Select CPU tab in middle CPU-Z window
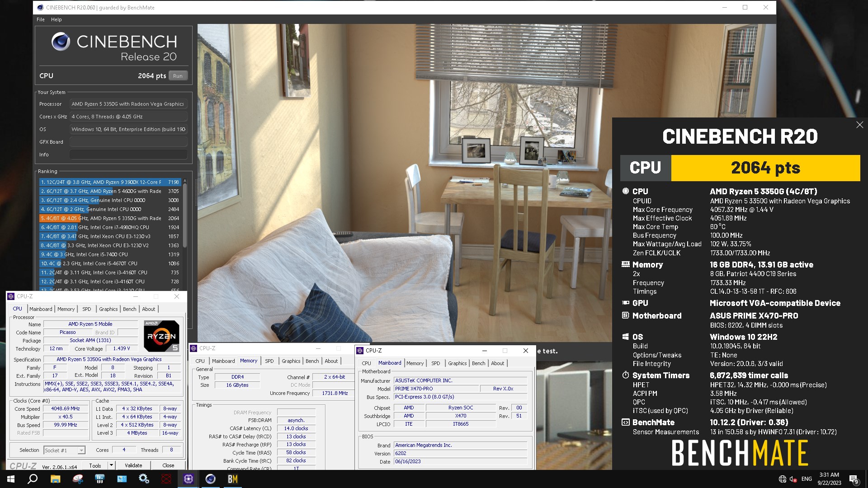This screenshot has width=868, height=488. (x=200, y=361)
